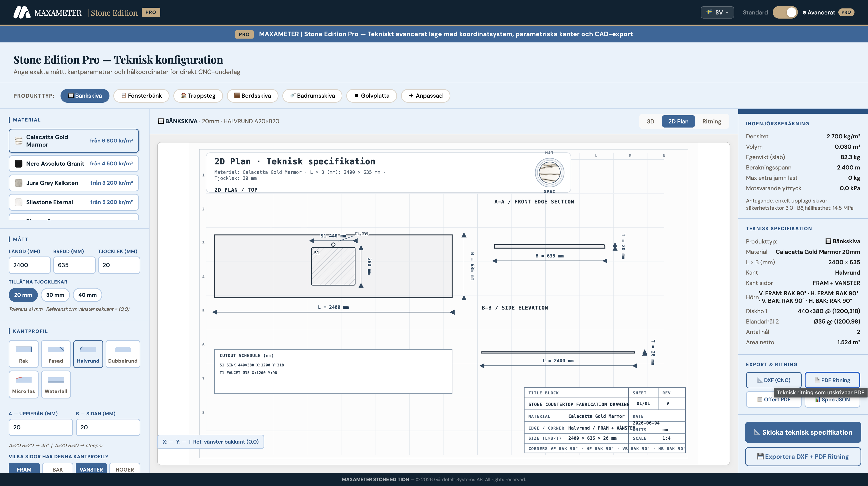The height and width of the screenshot is (486, 868).
Task: Click the B – Sidan input field
Action: [x=108, y=427]
